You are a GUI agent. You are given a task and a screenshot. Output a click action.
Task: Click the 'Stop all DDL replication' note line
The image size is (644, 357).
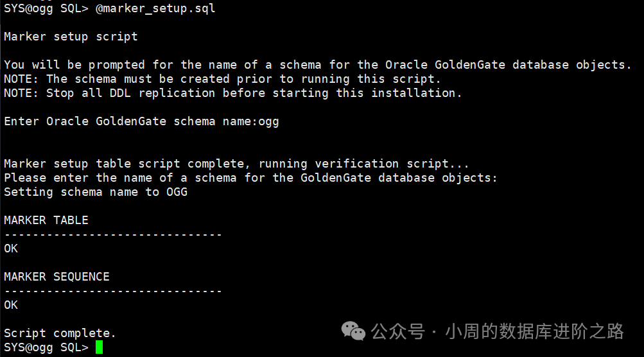coord(233,93)
